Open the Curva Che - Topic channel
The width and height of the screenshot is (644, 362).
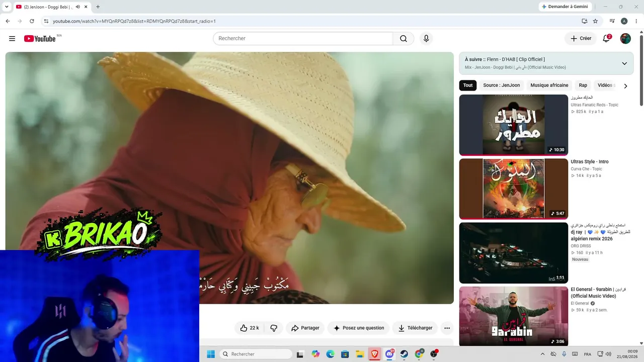tap(586, 169)
